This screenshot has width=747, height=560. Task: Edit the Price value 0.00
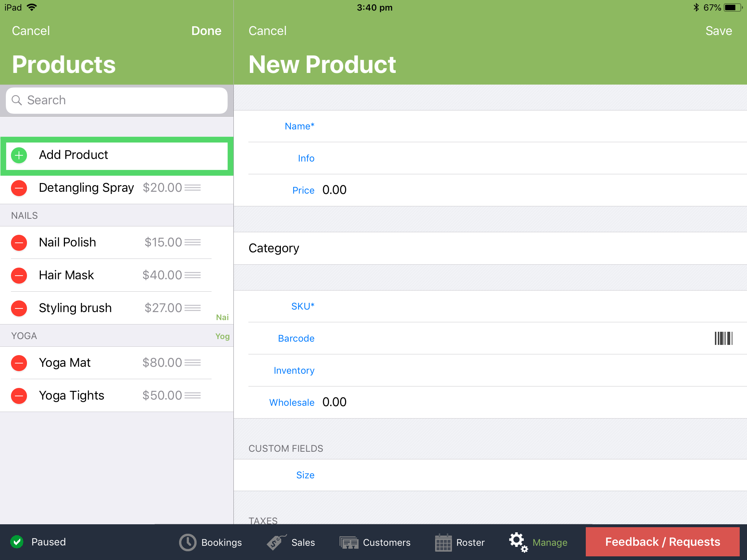[x=334, y=190]
